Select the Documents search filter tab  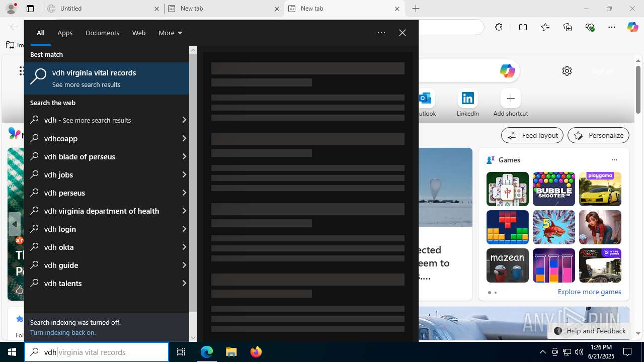click(x=102, y=33)
